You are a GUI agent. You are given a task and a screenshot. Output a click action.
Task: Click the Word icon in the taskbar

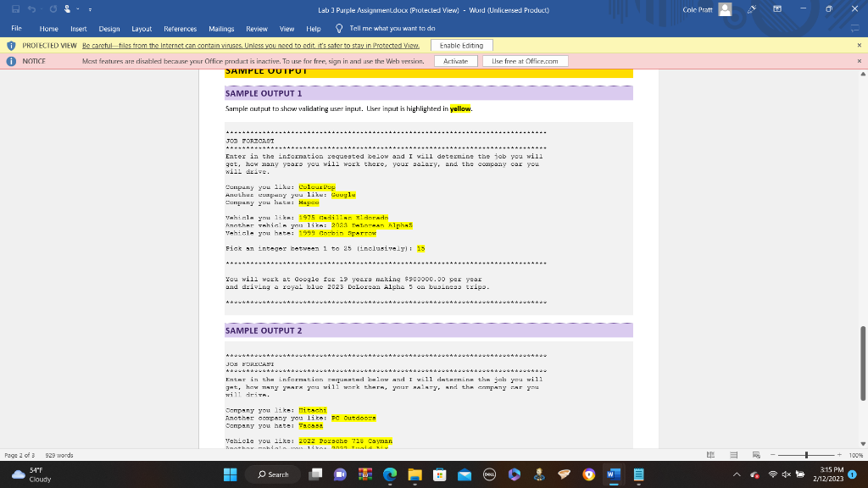point(614,474)
